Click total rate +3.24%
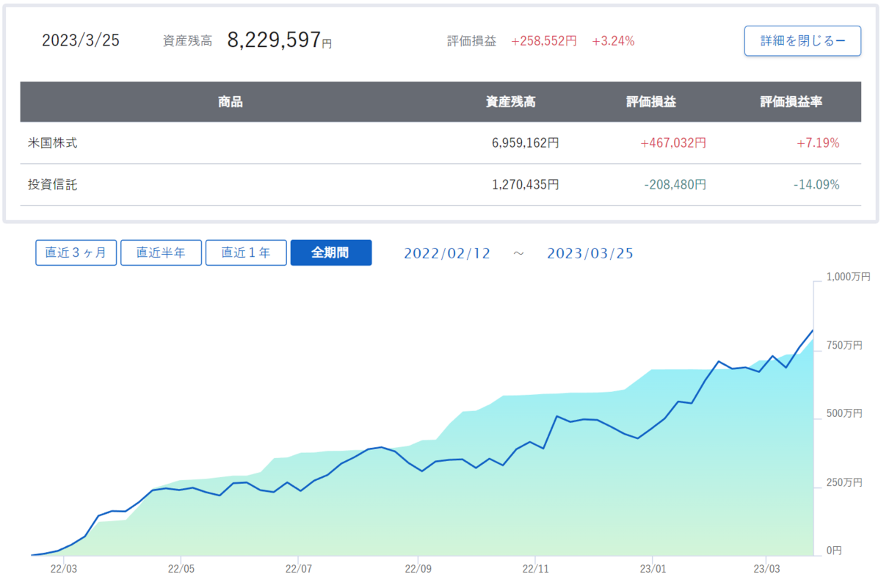This screenshot has height=588, width=881. (x=613, y=41)
